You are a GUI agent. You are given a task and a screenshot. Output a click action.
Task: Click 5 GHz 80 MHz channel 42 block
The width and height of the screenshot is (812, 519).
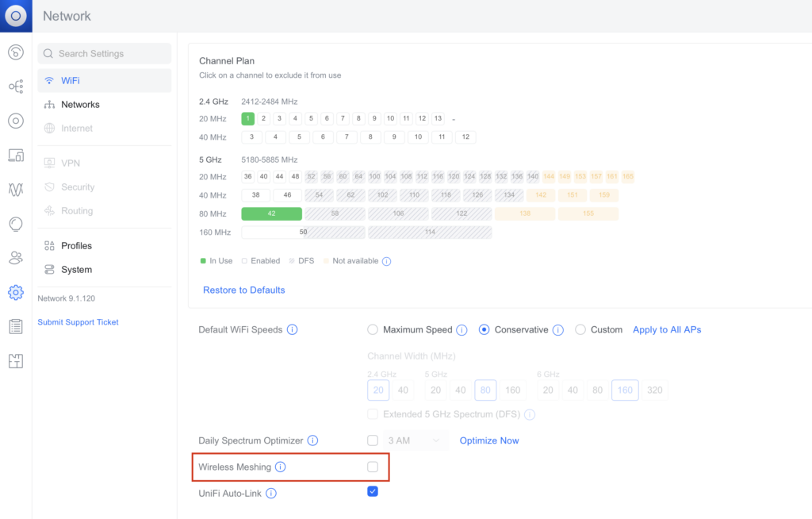pos(271,213)
